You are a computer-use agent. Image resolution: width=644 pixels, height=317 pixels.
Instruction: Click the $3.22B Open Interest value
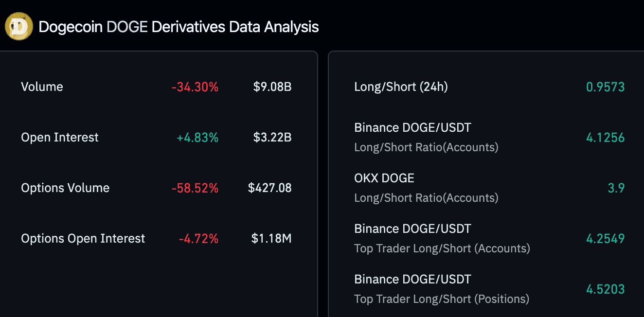pos(272,138)
